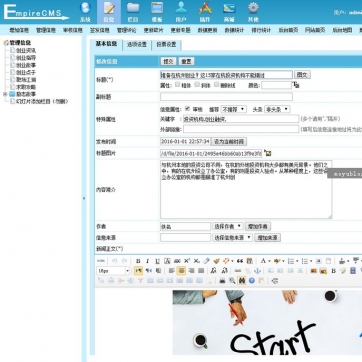
Task: Open the 模板 (Template) window icon
Action: tap(157, 8)
